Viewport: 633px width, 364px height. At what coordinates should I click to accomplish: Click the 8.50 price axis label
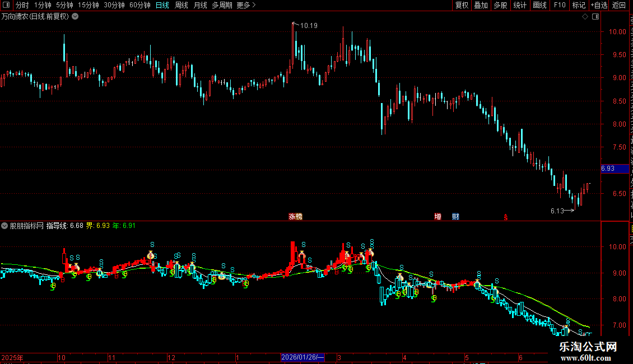(x=619, y=101)
